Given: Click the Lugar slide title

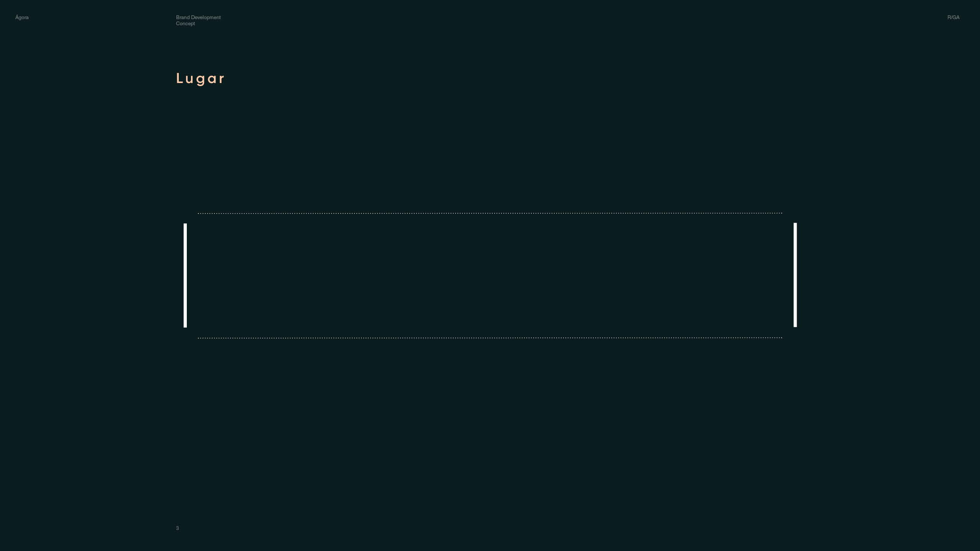Looking at the screenshot, I should click(200, 78).
